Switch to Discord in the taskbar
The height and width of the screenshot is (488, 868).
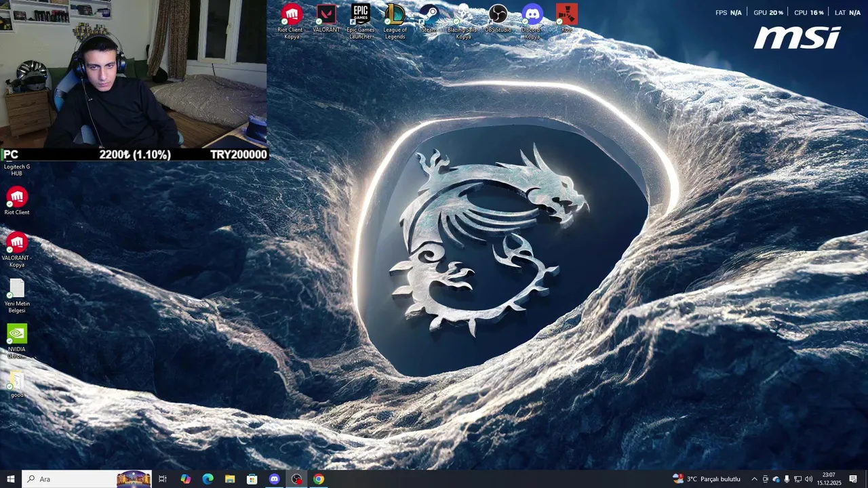tap(274, 479)
